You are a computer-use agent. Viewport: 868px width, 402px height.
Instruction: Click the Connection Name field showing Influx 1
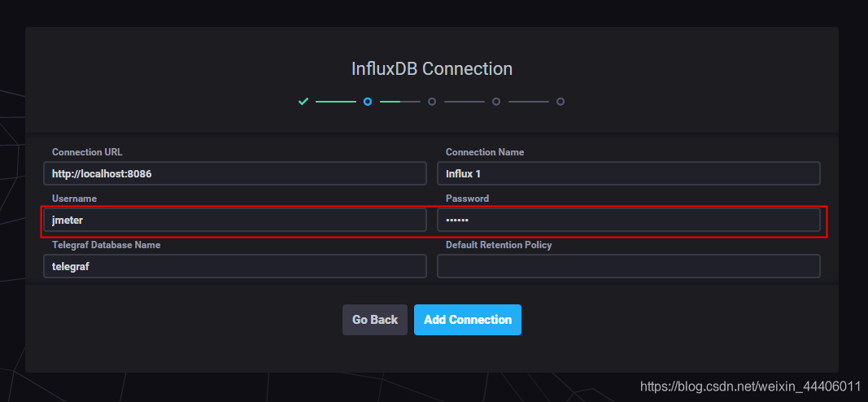628,173
